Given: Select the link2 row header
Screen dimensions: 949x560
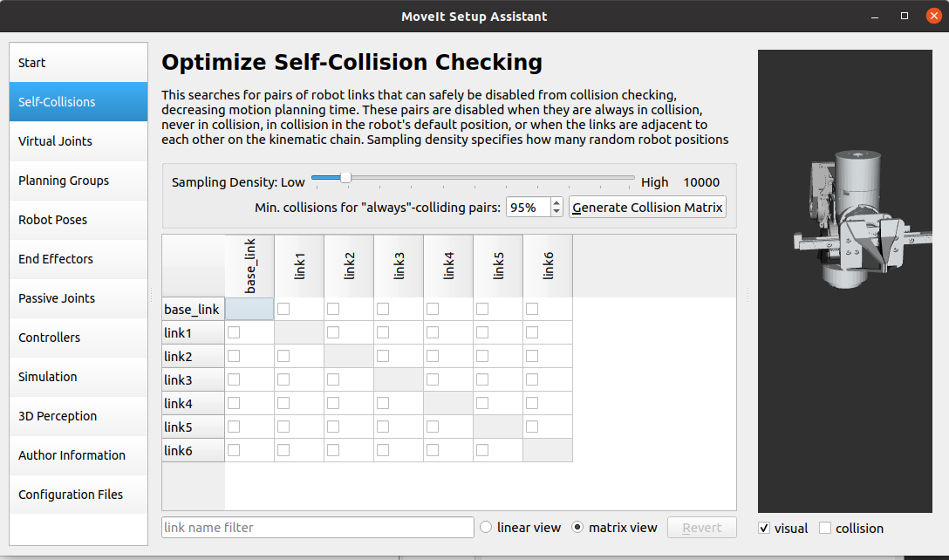Looking at the screenshot, I should click(193, 356).
